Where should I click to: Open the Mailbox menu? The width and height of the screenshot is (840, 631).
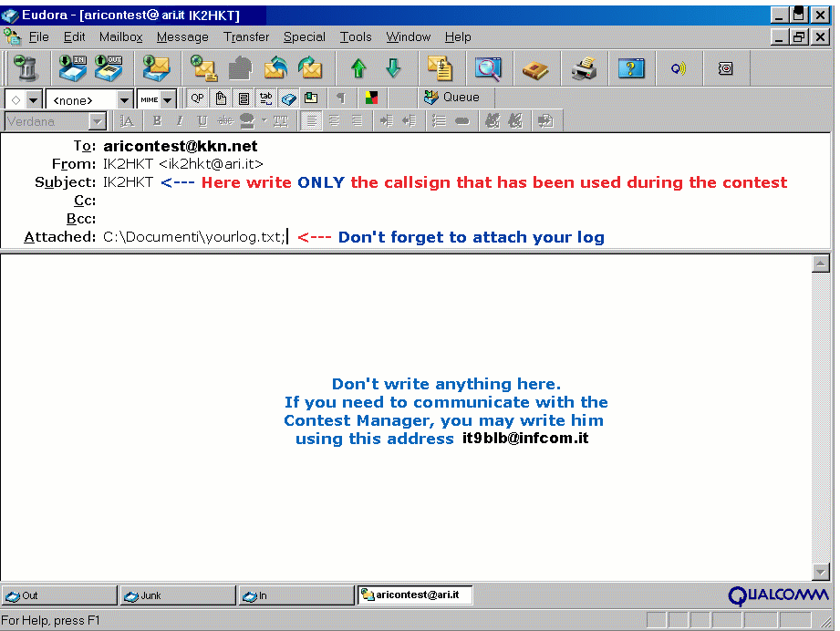[121, 37]
